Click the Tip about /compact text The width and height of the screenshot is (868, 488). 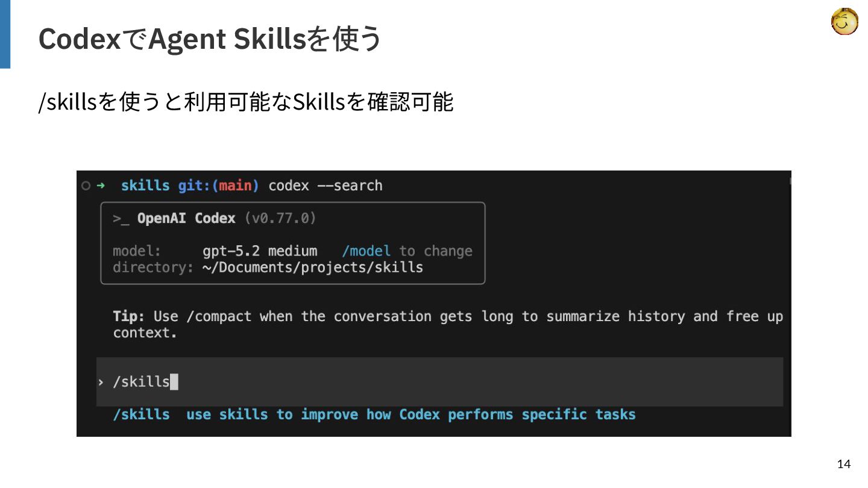pos(448,325)
